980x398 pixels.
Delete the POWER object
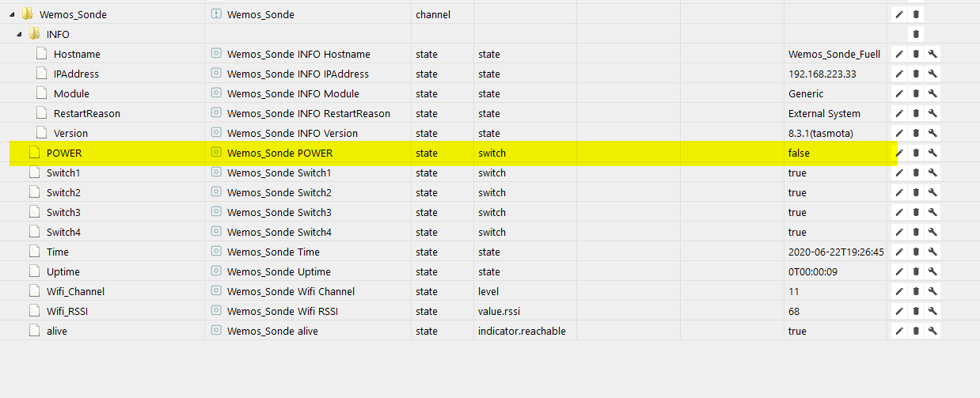(916, 153)
